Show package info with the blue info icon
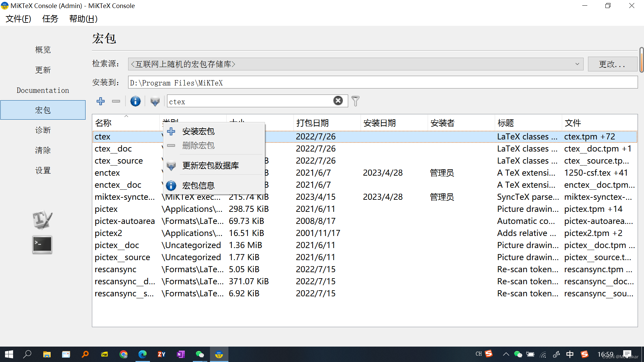Screen dimensions: 644x362 click(x=135, y=101)
